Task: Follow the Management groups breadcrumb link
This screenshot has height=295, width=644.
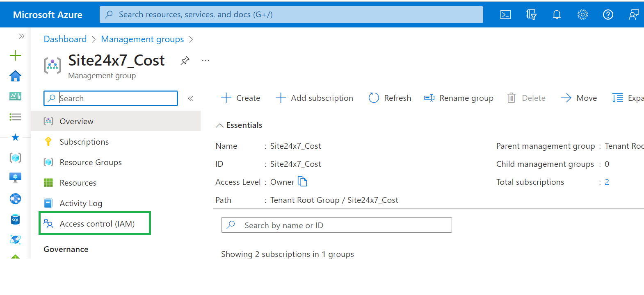Action: click(142, 39)
